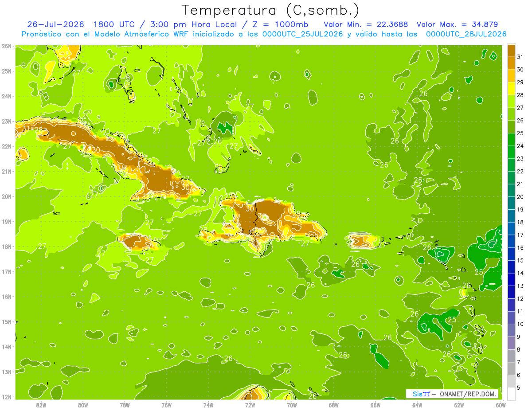Click the '21N' latitude label
Image resolution: width=532 pixels, height=411 pixels.
point(6,171)
